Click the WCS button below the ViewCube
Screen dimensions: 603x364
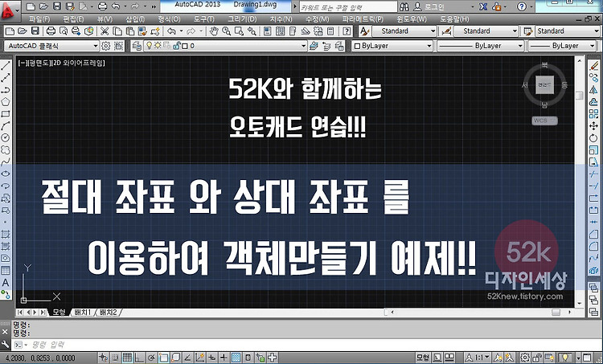[x=544, y=121]
